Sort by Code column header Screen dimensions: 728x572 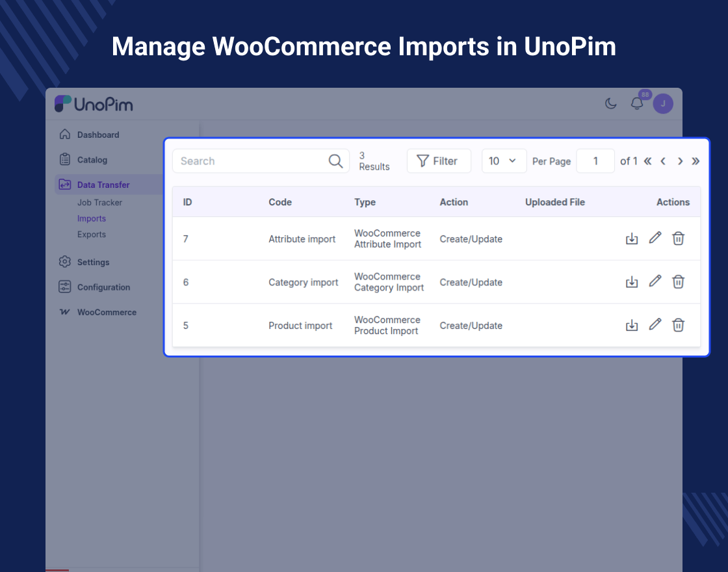pos(280,202)
